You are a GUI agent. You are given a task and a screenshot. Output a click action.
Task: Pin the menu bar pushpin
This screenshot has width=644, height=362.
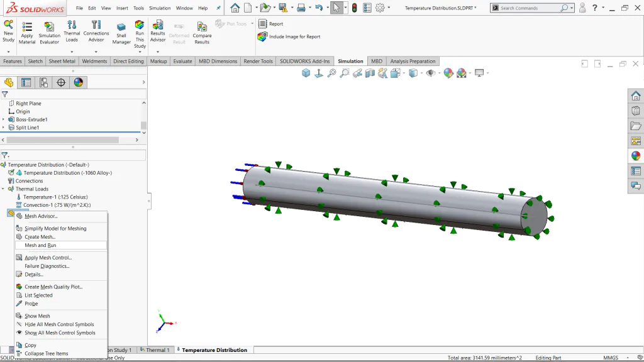(218, 8)
